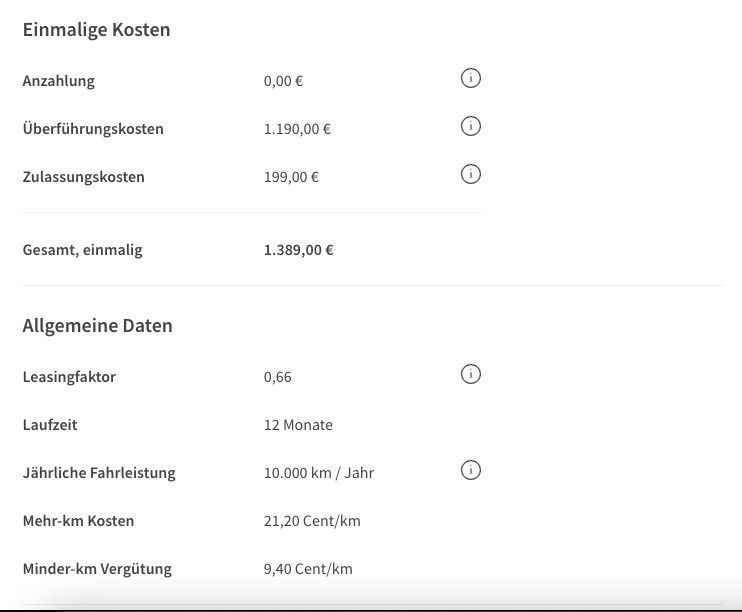Click the 0,00 € Anzahlung value

[283, 81]
